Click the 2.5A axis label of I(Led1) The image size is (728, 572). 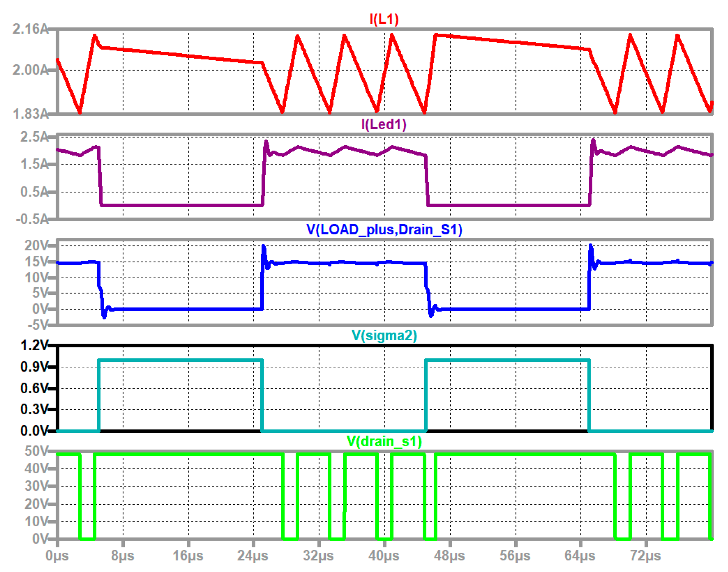pos(34,136)
